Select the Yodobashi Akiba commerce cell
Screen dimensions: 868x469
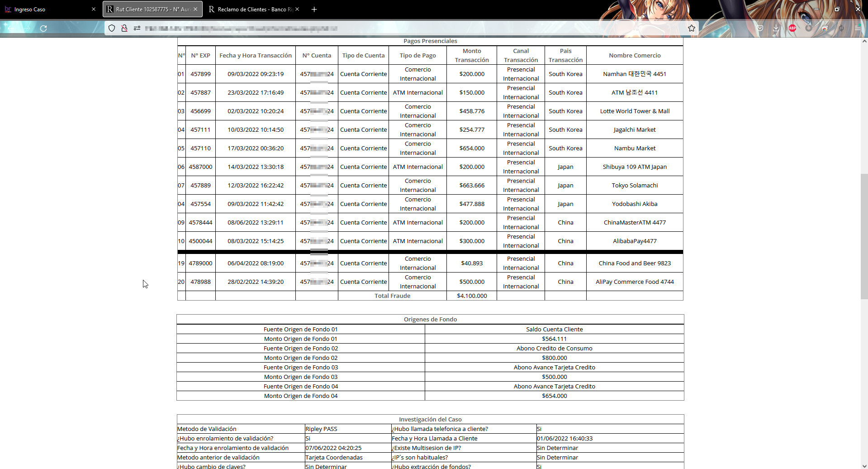tap(635, 204)
